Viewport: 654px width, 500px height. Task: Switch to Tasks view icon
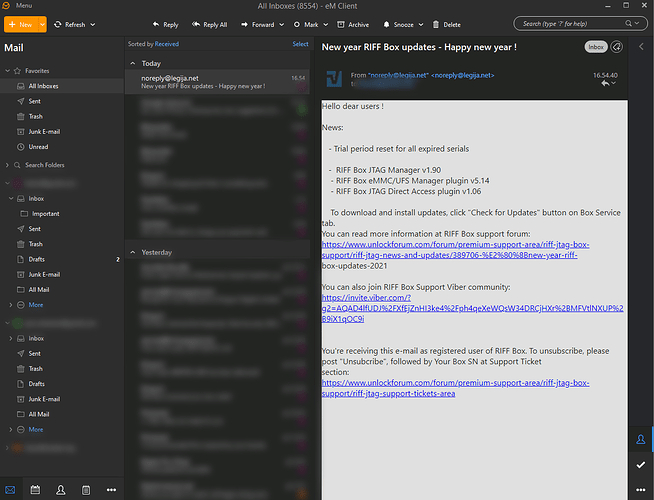click(x=86, y=490)
